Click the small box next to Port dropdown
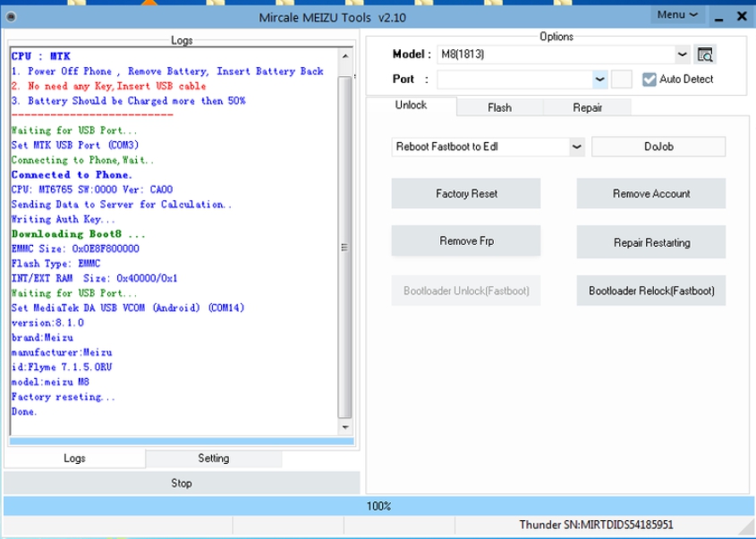 [x=621, y=80]
